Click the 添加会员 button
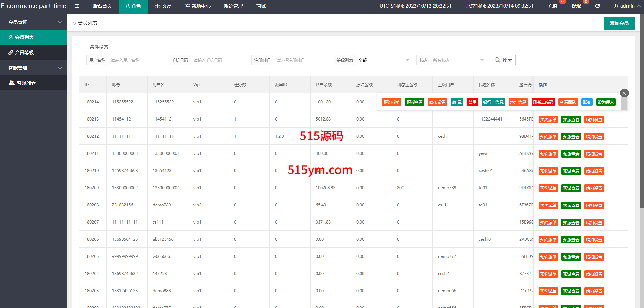 pyautogui.click(x=619, y=23)
